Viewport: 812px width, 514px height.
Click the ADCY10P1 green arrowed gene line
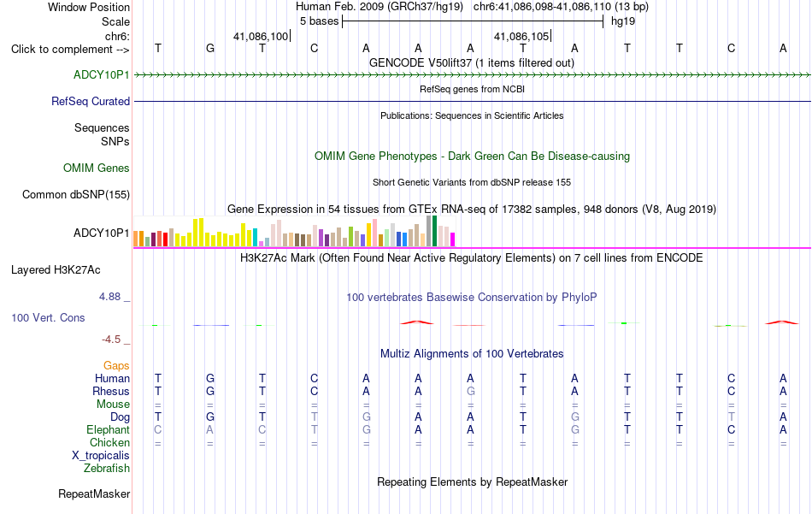click(472, 75)
